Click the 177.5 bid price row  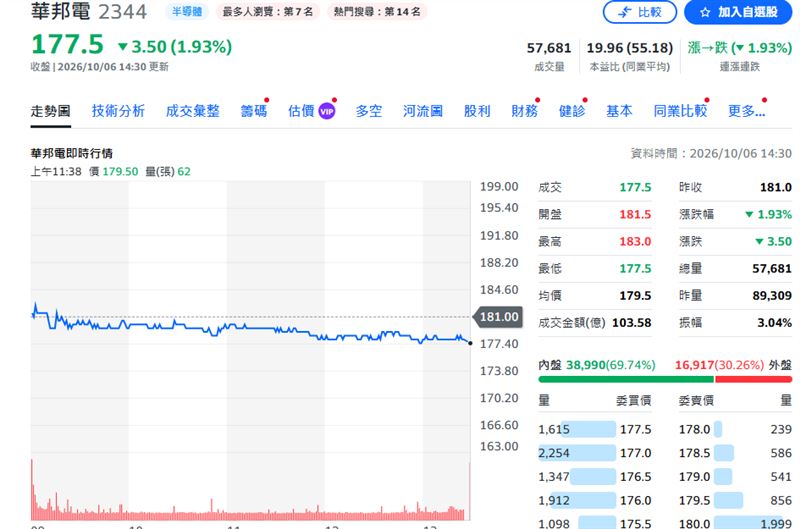(x=595, y=430)
